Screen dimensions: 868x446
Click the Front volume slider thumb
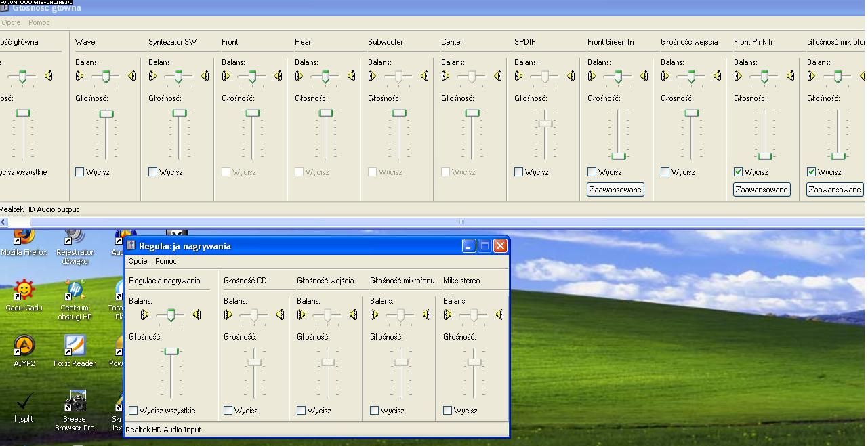click(253, 113)
